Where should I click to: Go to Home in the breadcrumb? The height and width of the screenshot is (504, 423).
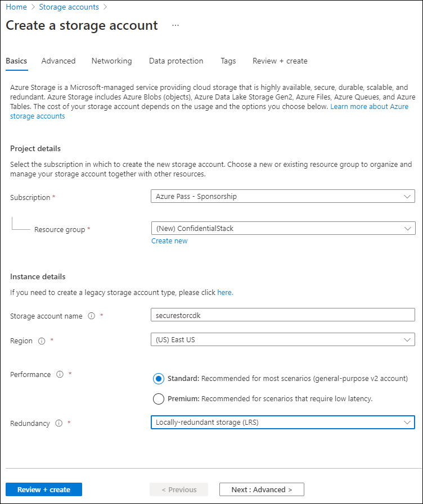(x=16, y=7)
